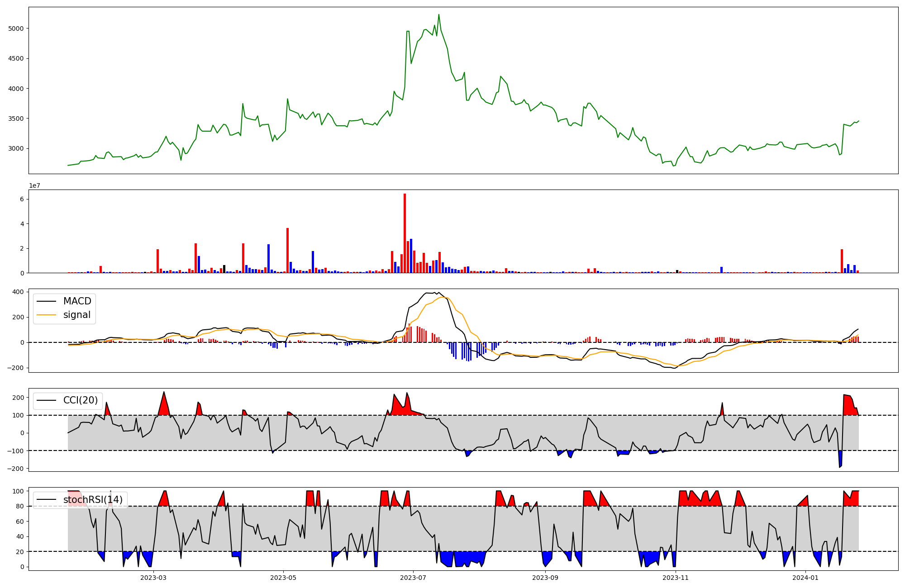
Task: Click the 2023-05 x-axis date label
Action: (x=283, y=578)
